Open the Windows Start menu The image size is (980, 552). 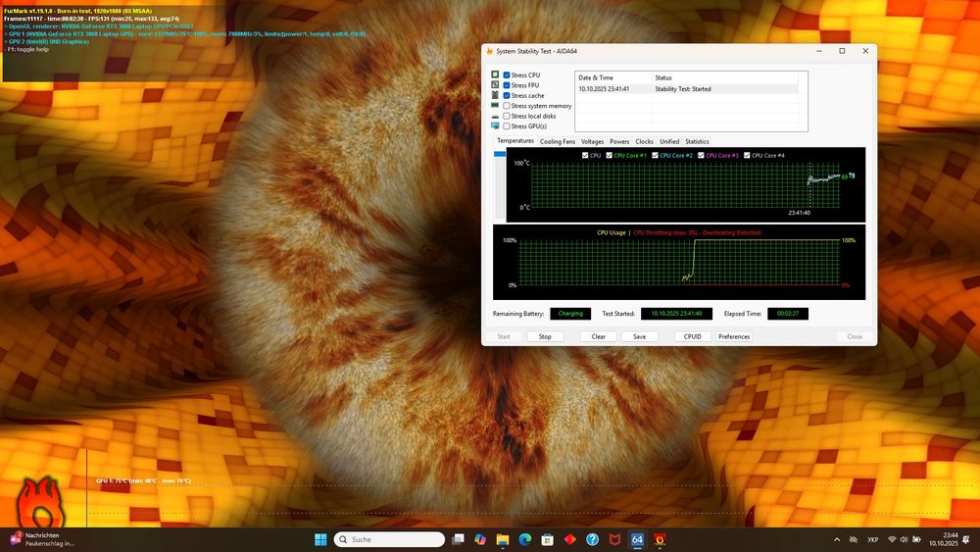[320, 539]
